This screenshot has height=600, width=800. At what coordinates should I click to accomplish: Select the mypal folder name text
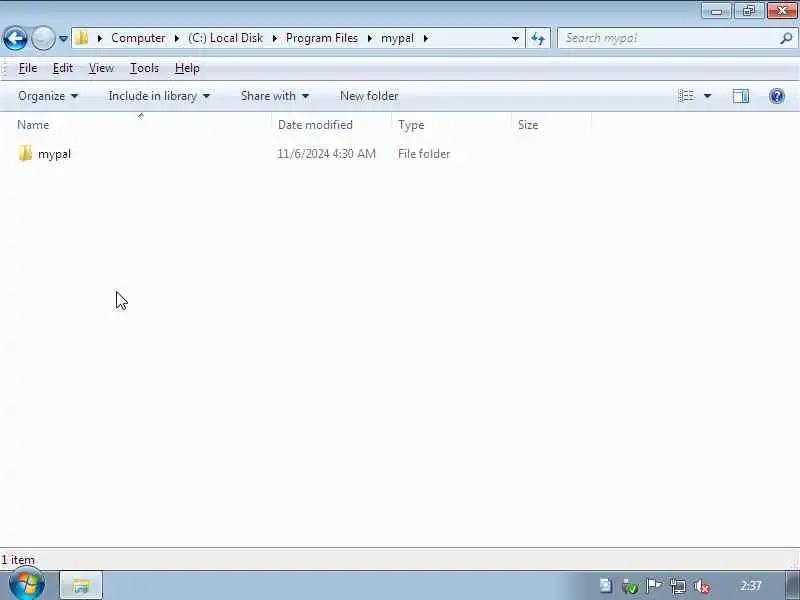tap(54, 154)
